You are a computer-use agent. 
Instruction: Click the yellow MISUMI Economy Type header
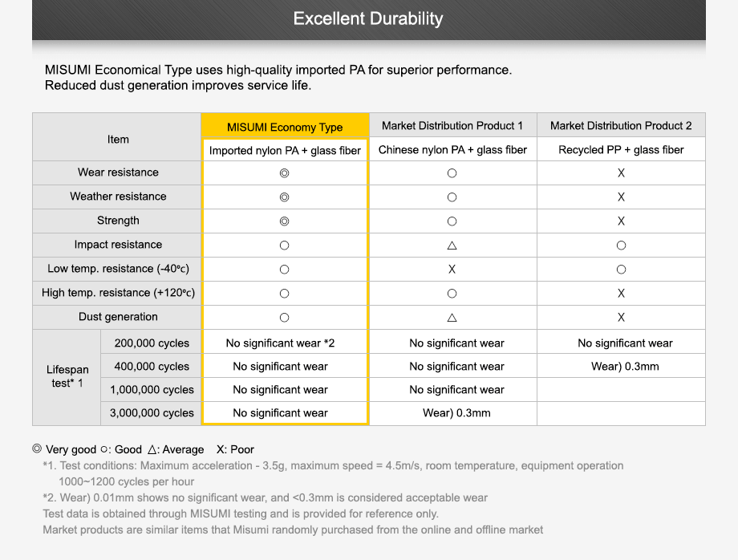click(285, 127)
